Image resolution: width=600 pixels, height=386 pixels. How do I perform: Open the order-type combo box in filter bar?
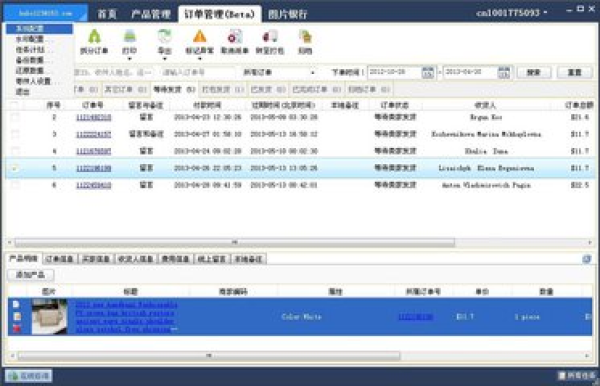pyautogui.click(x=280, y=72)
